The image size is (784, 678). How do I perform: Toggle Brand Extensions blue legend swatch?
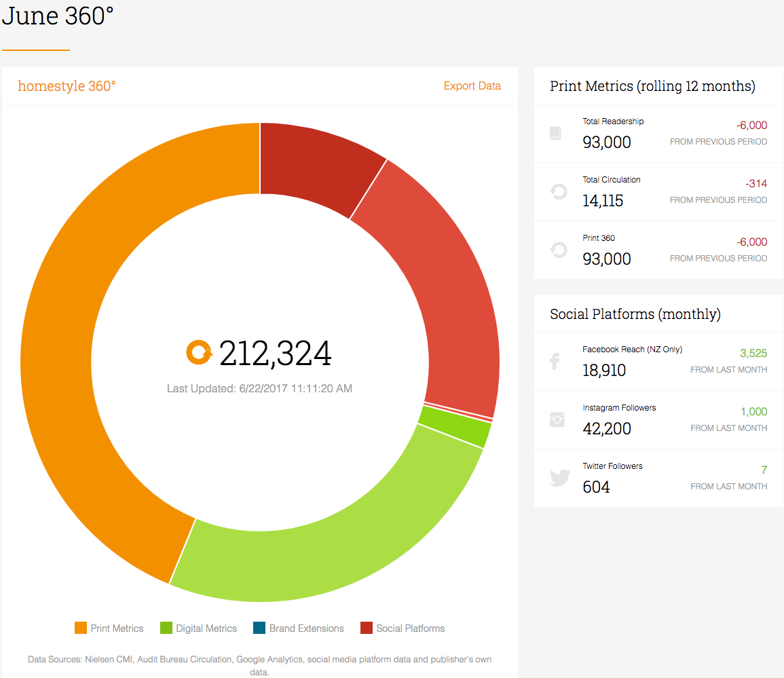tap(259, 628)
